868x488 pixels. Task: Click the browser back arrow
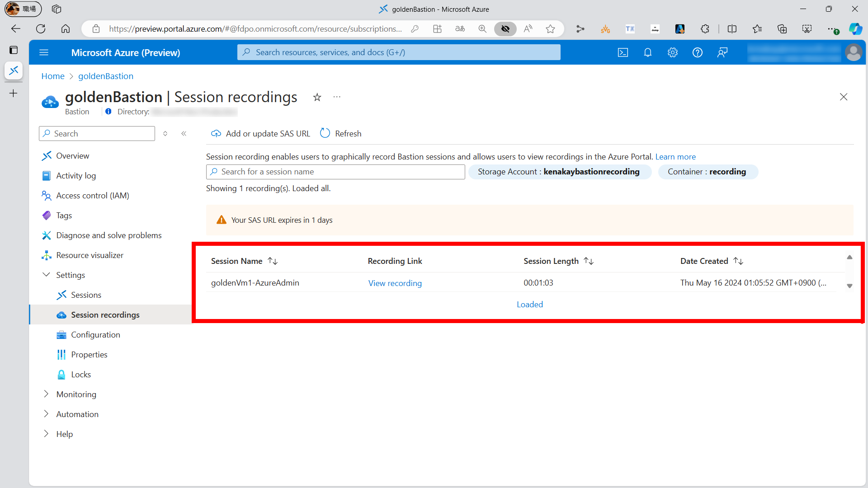coord(16,29)
